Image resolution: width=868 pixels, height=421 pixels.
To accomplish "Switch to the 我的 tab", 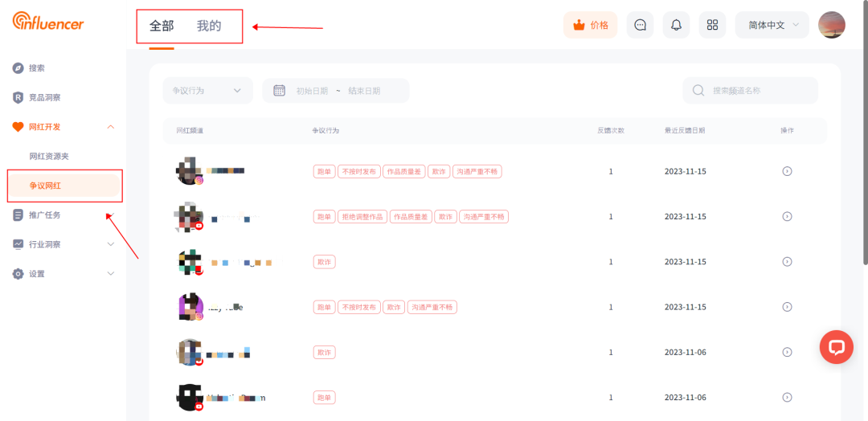I will click(x=209, y=26).
